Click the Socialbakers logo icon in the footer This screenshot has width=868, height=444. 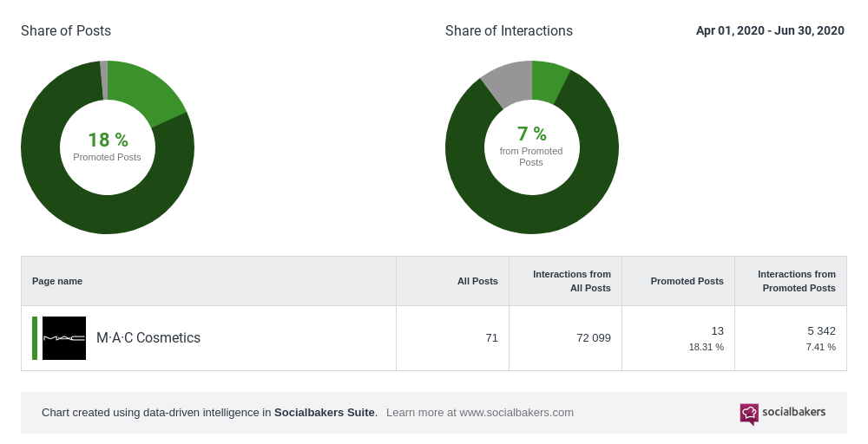pos(749,414)
